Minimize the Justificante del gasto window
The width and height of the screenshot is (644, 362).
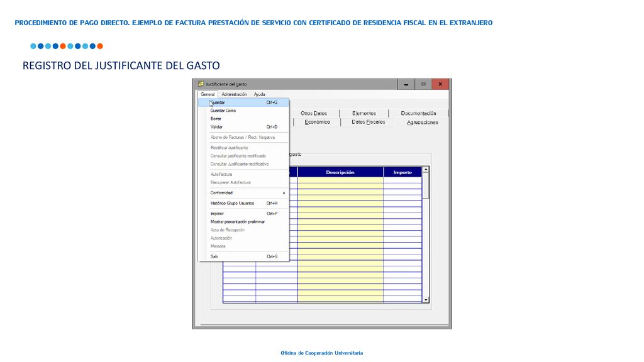pos(406,84)
